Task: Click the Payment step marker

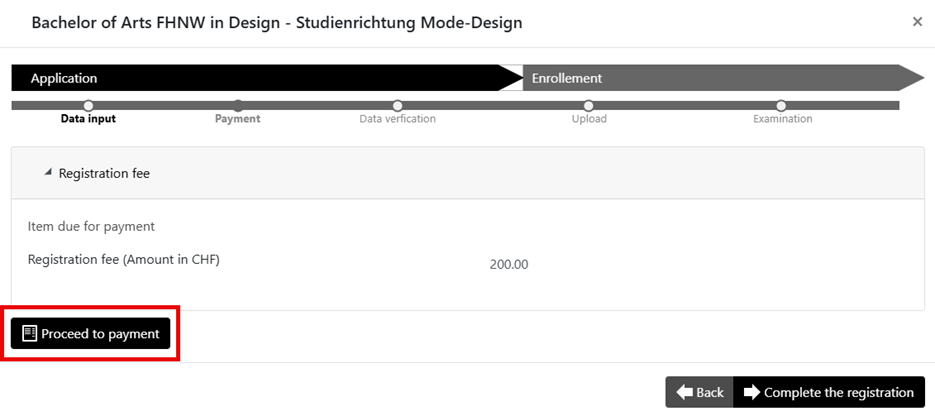Action: coord(238,105)
